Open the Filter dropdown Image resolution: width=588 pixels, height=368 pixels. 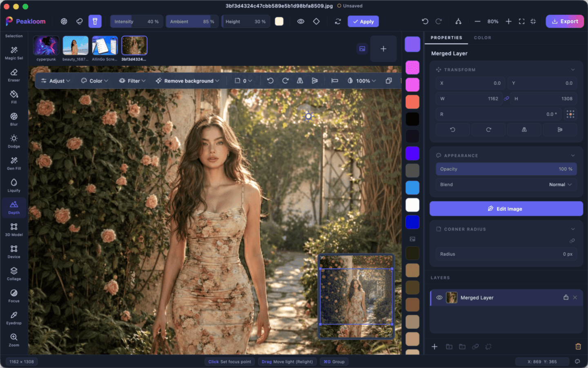point(132,81)
